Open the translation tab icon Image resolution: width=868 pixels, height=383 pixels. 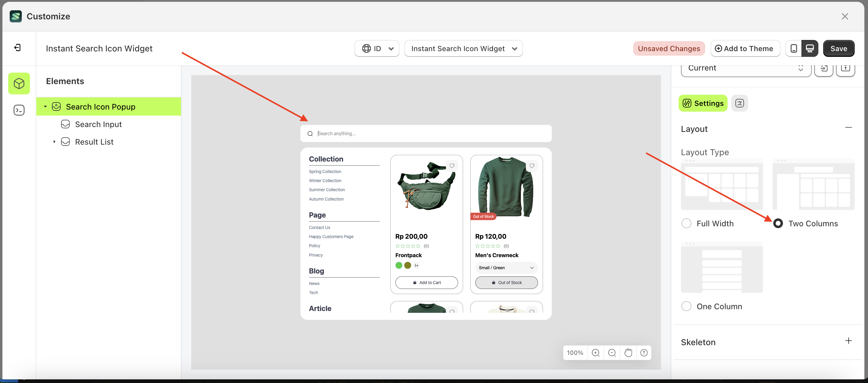pos(740,103)
